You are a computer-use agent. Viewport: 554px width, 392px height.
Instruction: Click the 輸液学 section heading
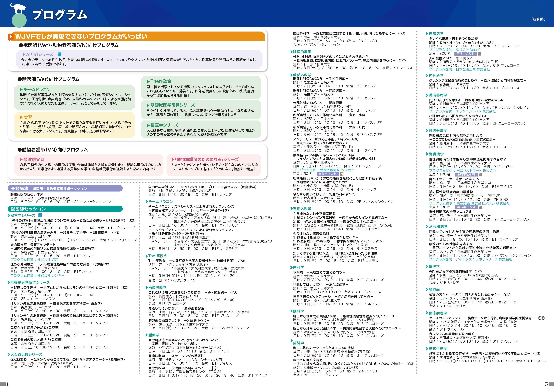(434, 290)
